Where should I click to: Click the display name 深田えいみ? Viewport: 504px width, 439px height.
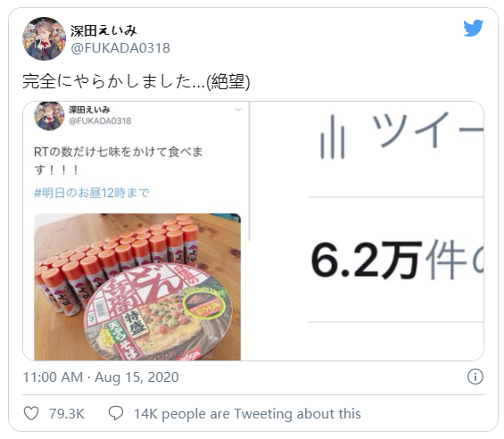tap(103, 31)
